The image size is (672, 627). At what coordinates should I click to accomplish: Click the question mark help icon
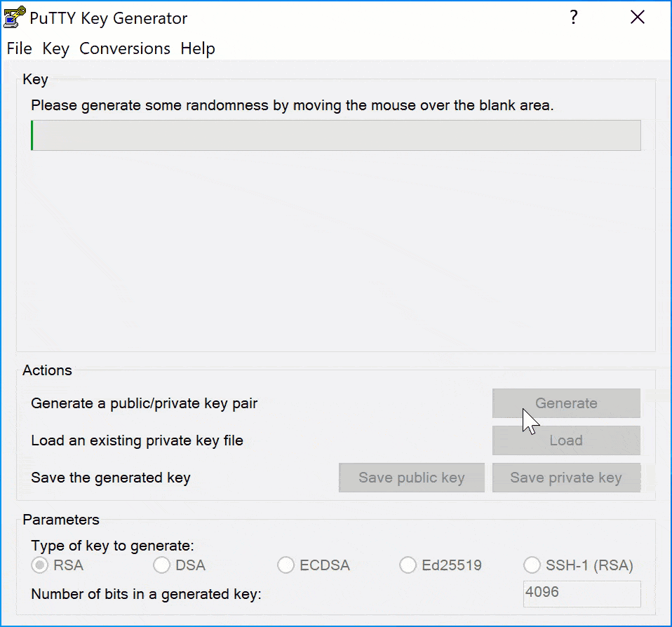(573, 18)
